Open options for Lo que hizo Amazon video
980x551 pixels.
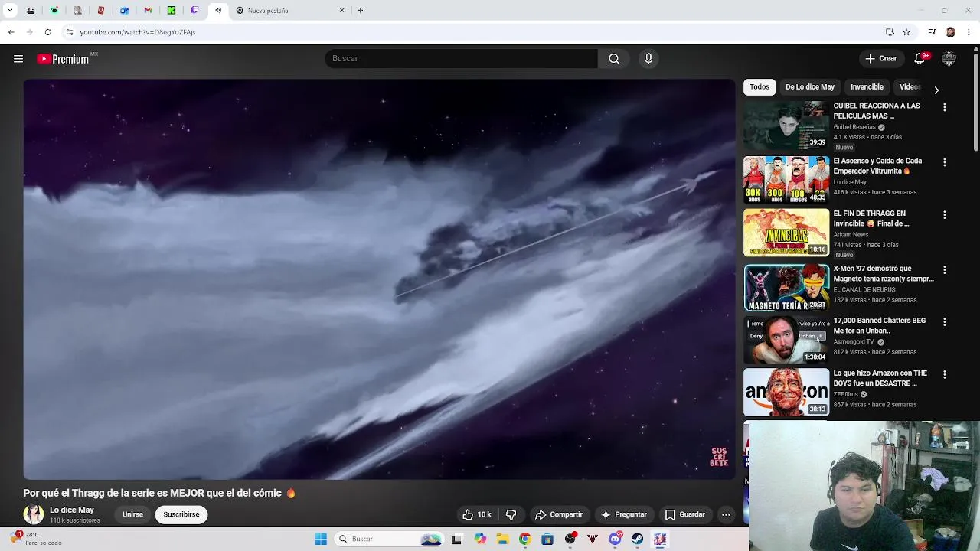coord(944,375)
